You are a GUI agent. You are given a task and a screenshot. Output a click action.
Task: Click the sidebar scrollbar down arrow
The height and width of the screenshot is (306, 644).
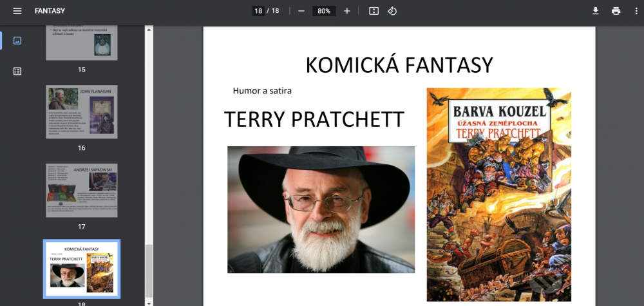pyautogui.click(x=149, y=303)
